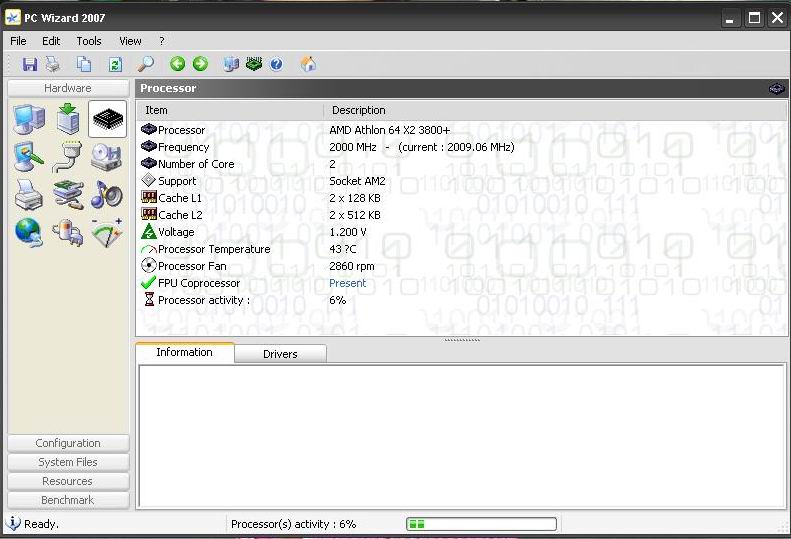
Task: Select the Processor row
Action: (x=462, y=130)
